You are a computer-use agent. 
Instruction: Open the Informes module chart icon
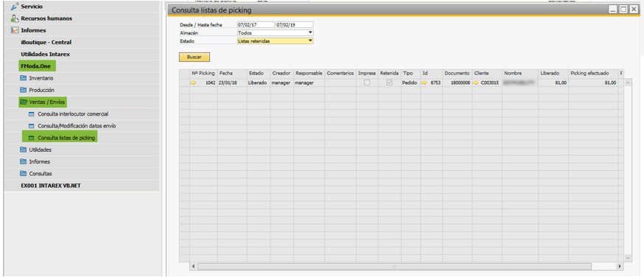tap(15, 30)
